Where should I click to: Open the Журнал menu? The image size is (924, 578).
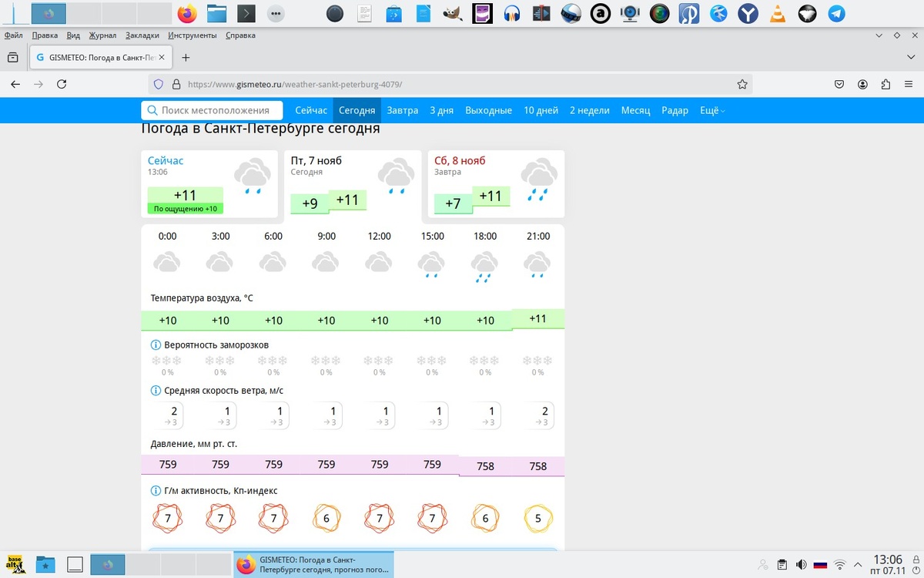pyautogui.click(x=102, y=35)
